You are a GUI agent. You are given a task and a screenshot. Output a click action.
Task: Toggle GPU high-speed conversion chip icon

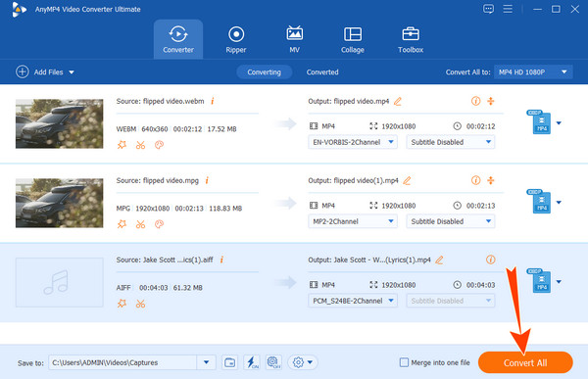click(273, 362)
